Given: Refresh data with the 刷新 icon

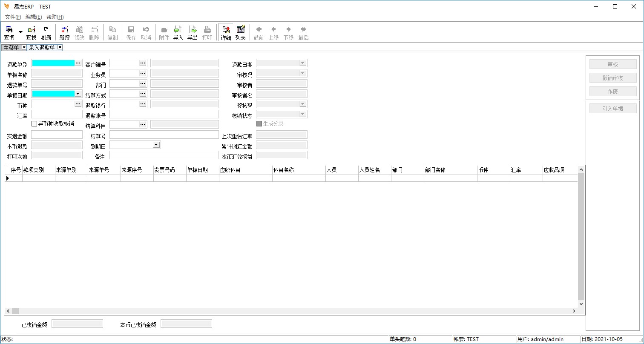Looking at the screenshot, I should click(x=46, y=32).
